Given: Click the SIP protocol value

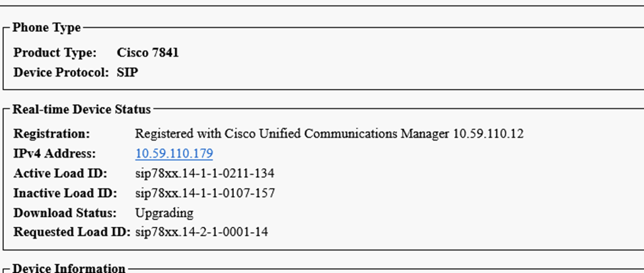Looking at the screenshot, I should pyautogui.click(x=126, y=73).
